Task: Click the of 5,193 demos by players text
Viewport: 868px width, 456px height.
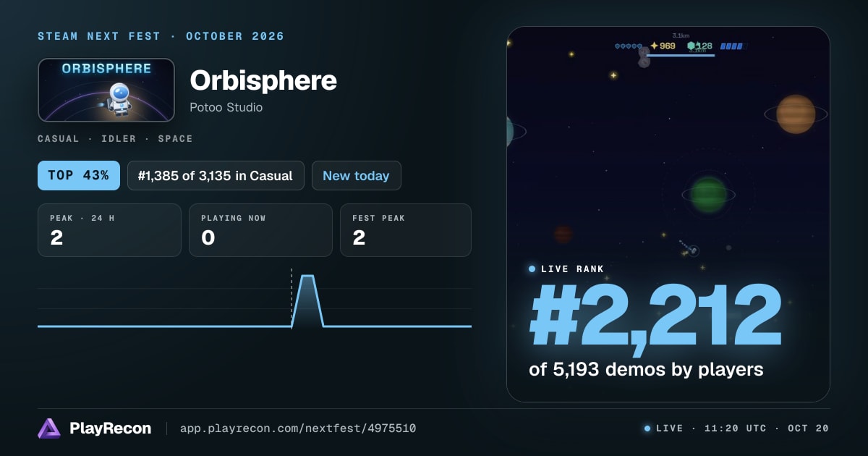Action: click(x=646, y=369)
